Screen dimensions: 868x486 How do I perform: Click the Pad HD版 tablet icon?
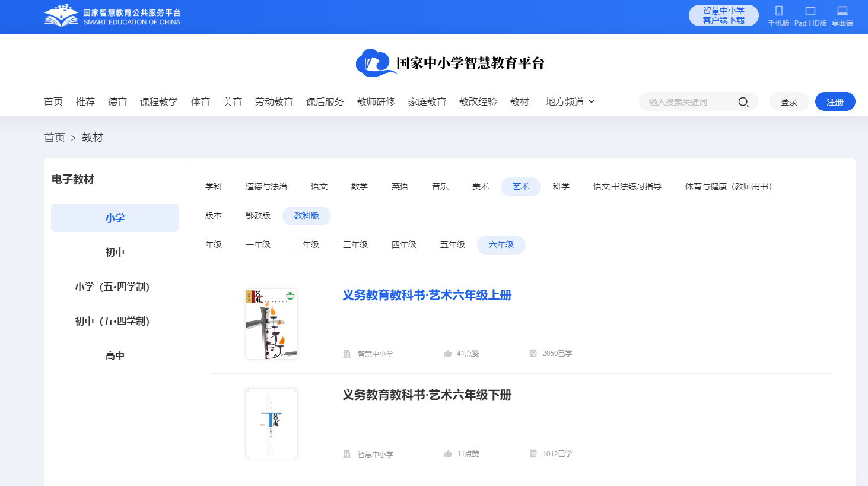tap(810, 11)
